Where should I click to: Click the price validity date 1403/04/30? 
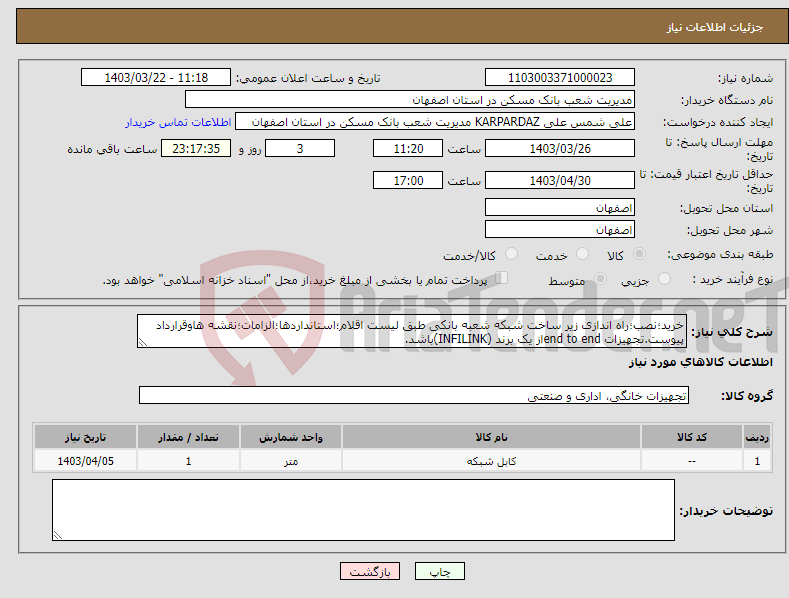click(560, 180)
